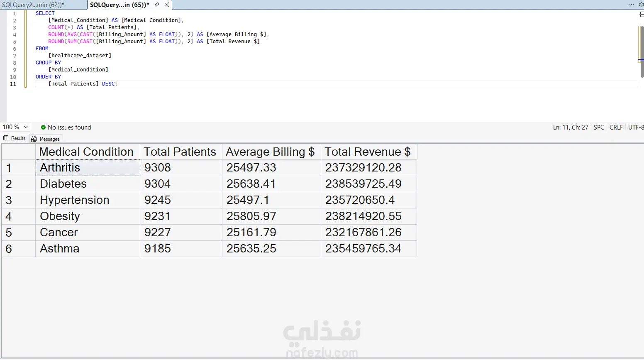Open the 100 % zoom dropdown

coord(15,127)
